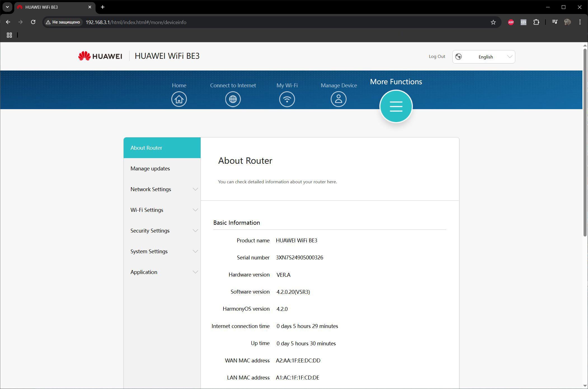Expand Security Settings chevron
Screen dimensions: 588x389
pos(195,231)
